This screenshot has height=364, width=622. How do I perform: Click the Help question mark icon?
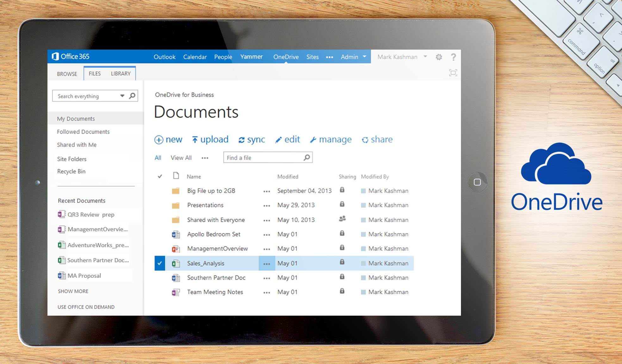point(453,57)
